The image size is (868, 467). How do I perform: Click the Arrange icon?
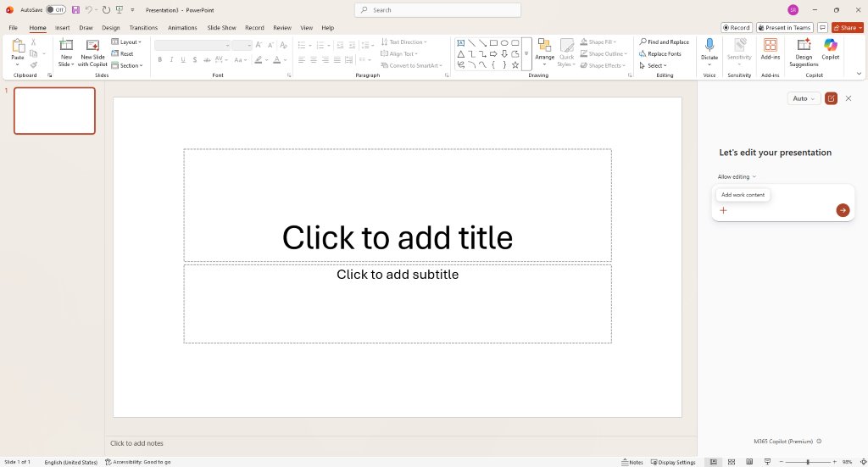point(544,46)
